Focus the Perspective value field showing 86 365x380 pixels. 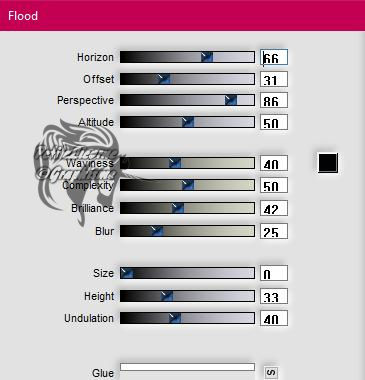[x=274, y=100]
